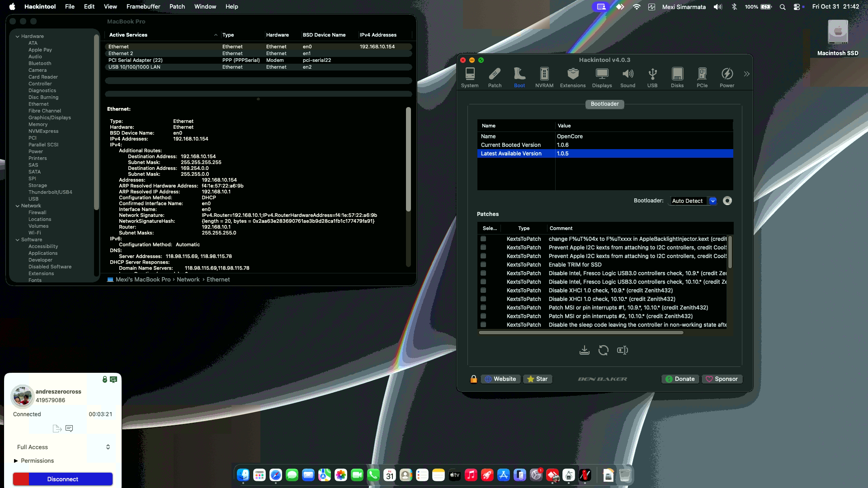This screenshot has height=488, width=868.
Task: Expand the Permissions disclosure triangle
Action: pos(16,461)
